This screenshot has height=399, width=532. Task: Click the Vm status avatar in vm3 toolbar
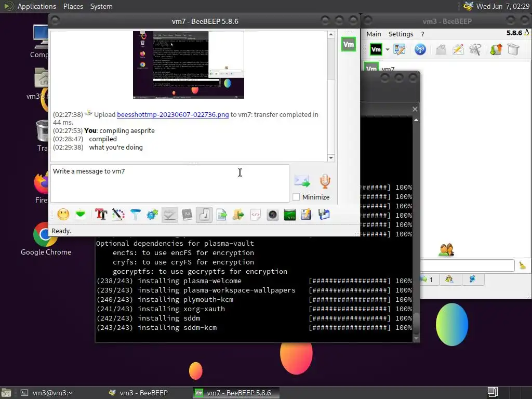[x=376, y=49]
